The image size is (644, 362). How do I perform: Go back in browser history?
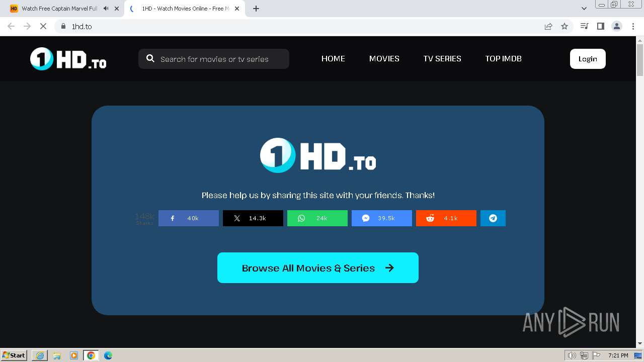click(x=11, y=26)
